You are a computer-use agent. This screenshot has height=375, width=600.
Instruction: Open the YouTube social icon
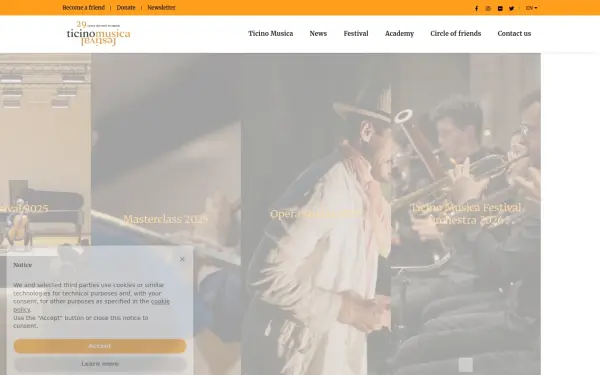pyautogui.click(x=500, y=8)
